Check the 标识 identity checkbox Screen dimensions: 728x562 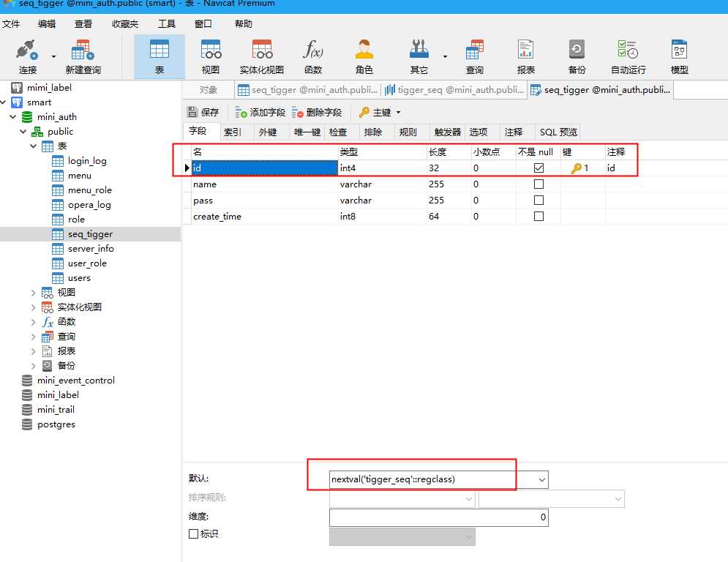tap(194, 533)
